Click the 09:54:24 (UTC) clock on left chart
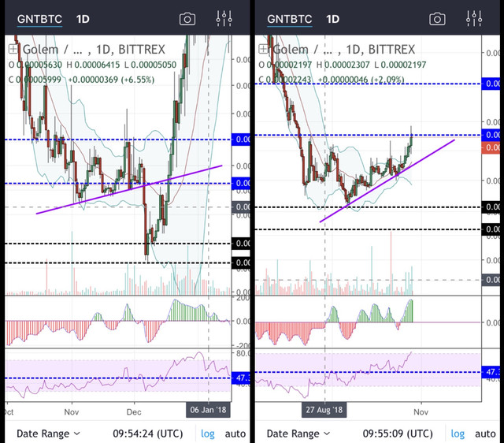 tap(148, 434)
